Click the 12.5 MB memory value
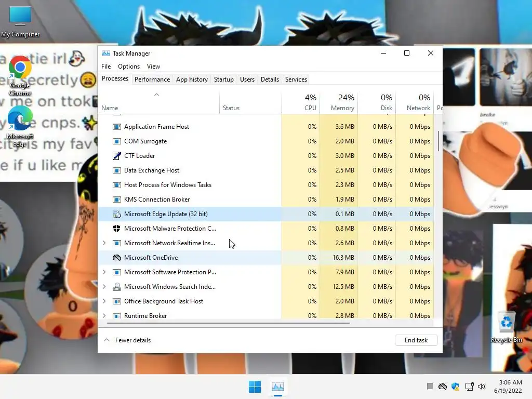This screenshot has height=399, width=532. (343, 287)
